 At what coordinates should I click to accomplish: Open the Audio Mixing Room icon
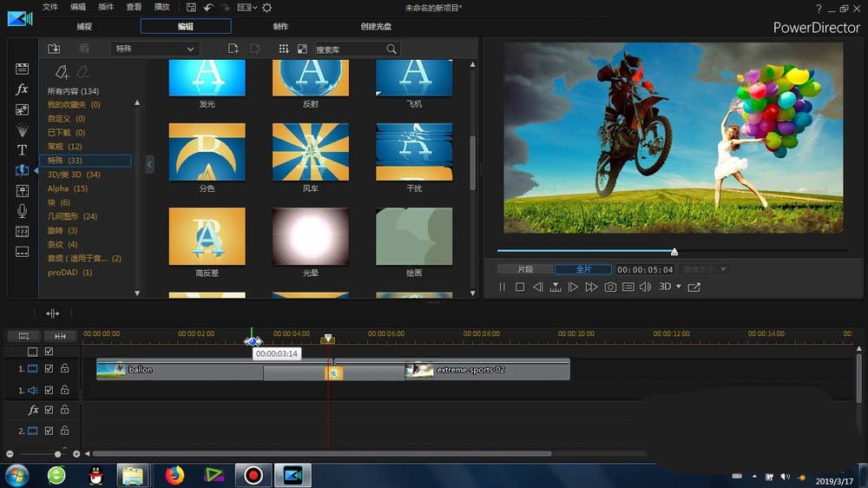(x=23, y=191)
